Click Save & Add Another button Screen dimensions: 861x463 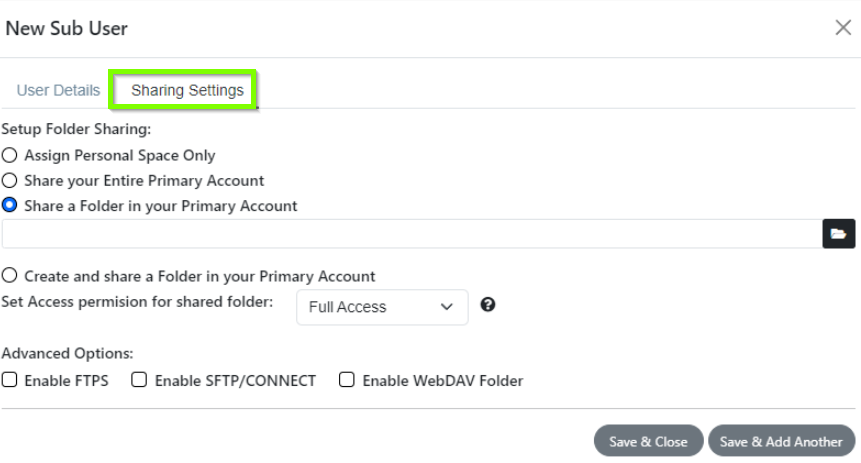pos(781,440)
